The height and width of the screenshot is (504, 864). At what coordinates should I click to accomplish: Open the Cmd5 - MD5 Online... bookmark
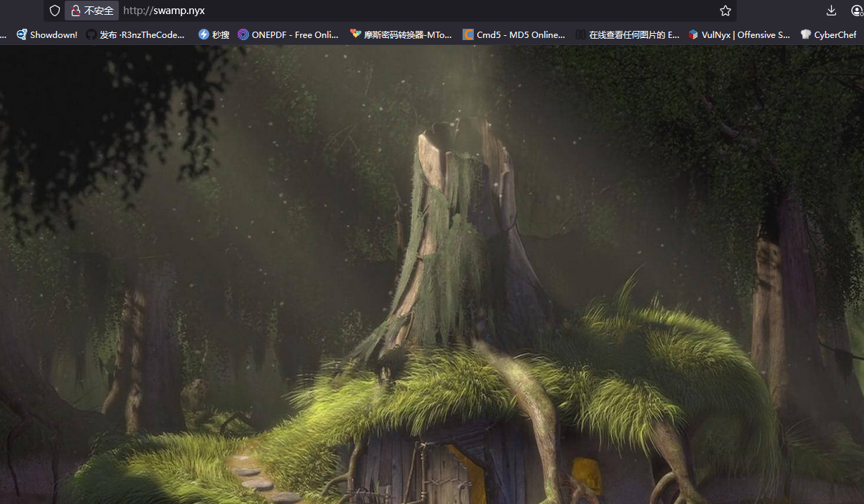pyautogui.click(x=514, y=34)
